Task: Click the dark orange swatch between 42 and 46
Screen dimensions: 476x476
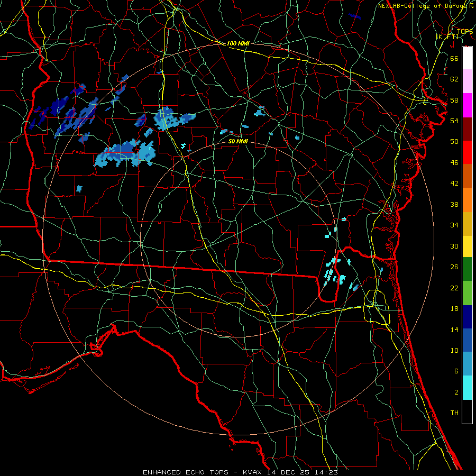Action: [x=467, y=176]
